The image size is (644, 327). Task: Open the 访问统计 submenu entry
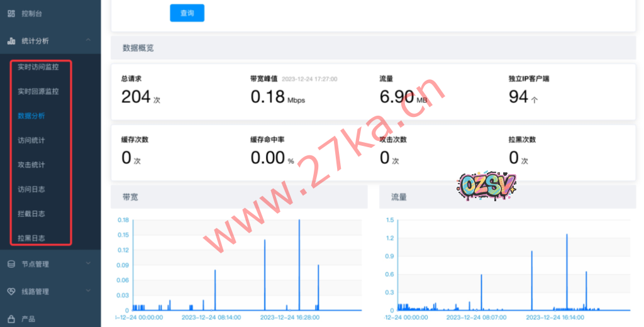tap(31, 141)
